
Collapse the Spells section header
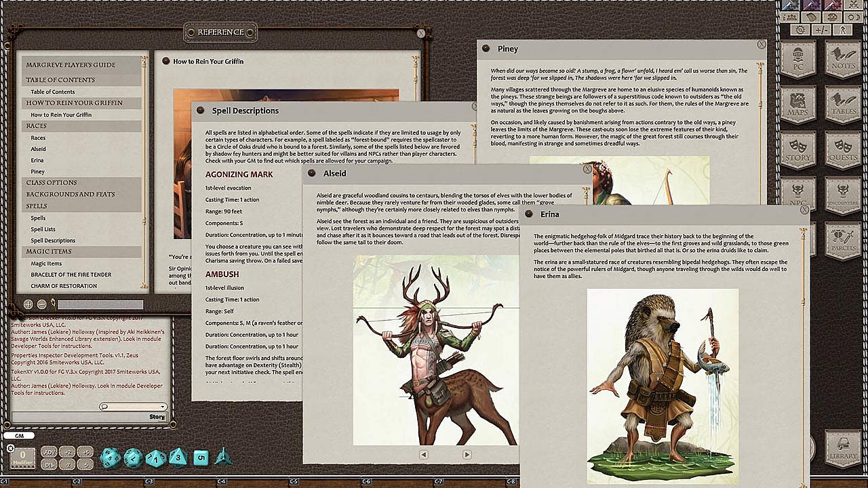click(x=83, y=205)
